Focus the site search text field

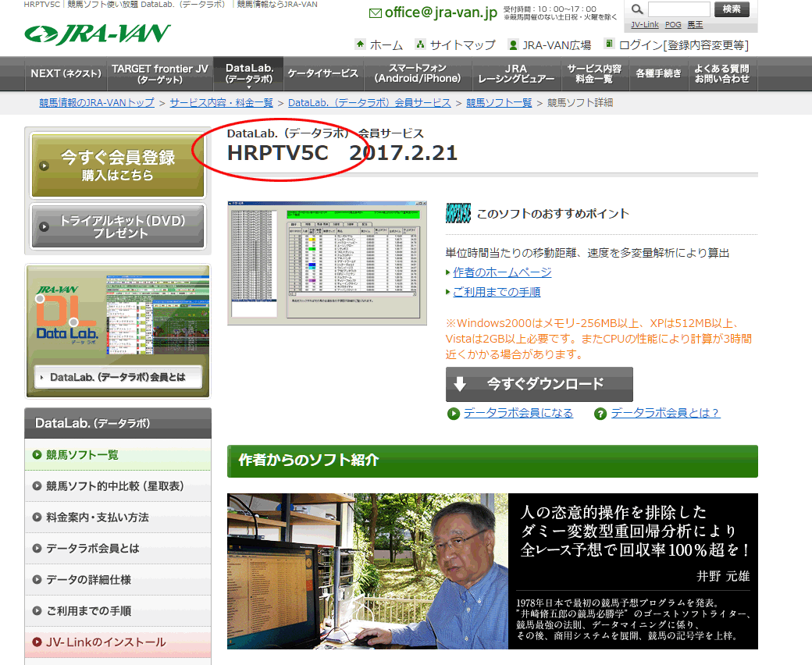coord(679,9)
